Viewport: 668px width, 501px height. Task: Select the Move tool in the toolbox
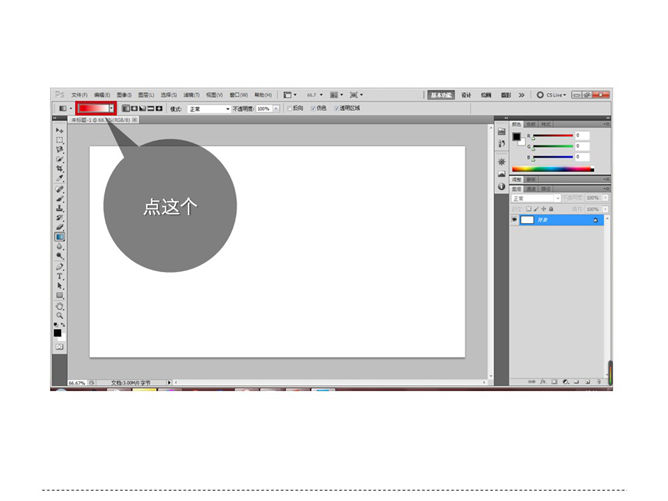(59, 131)
